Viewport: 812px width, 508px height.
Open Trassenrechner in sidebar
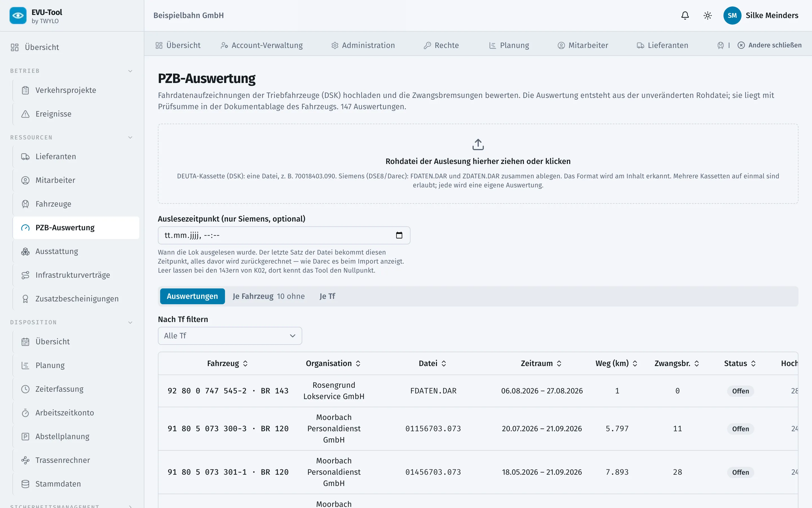(x=76, y=460)
